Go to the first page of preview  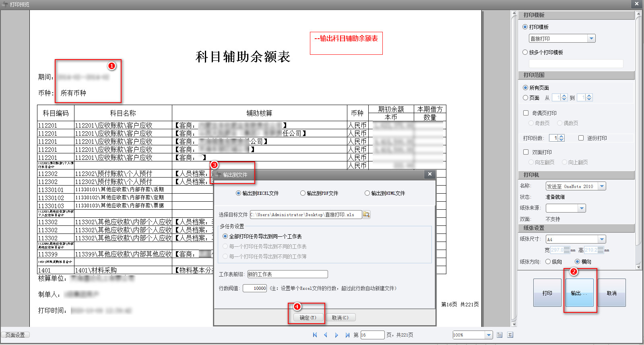(x=315, y=335)
